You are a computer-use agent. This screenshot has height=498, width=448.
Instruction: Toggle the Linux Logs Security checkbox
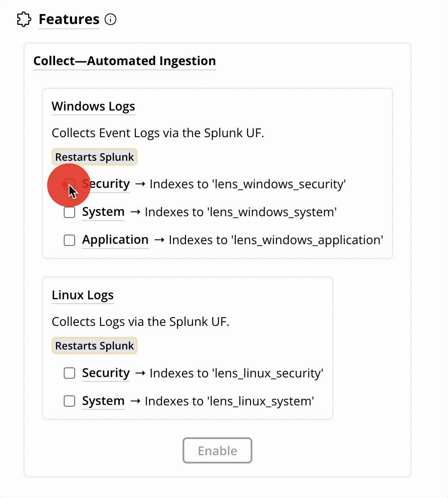coord(69,373)
